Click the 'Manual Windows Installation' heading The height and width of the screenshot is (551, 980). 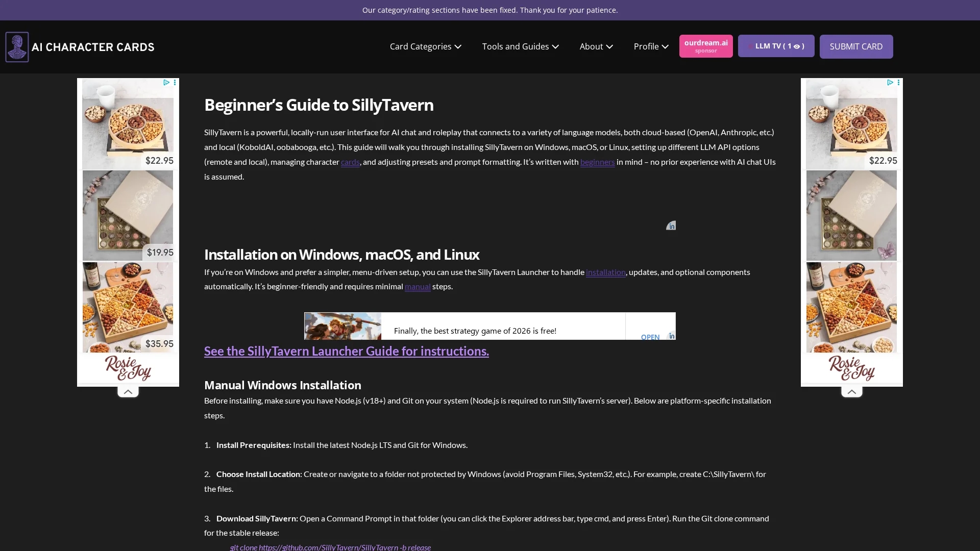click(282, 385)
